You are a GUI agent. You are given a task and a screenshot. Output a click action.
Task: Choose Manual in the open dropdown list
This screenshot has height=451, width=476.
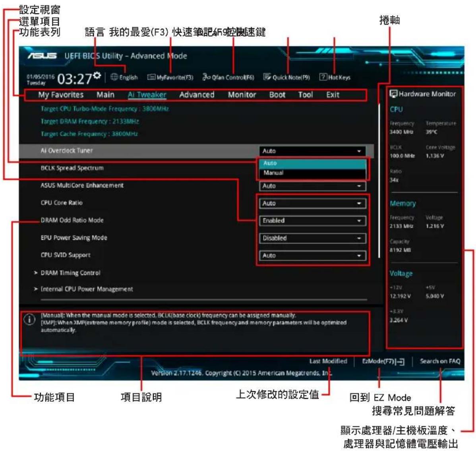[x=312, y=173]
